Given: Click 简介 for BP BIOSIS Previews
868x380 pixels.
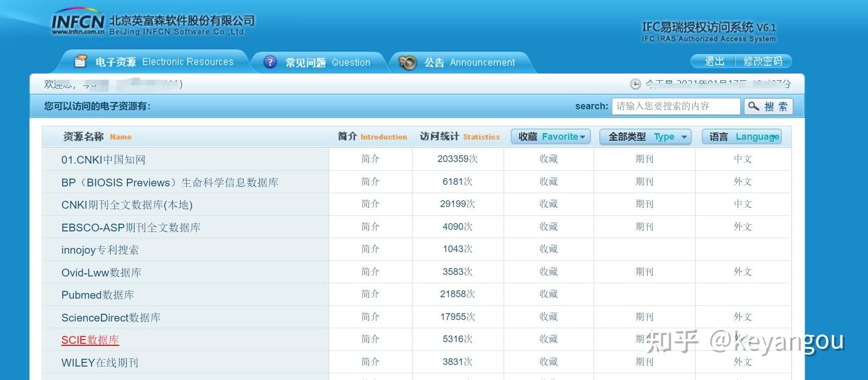Looking at the screenshot, I should point(370,182).
